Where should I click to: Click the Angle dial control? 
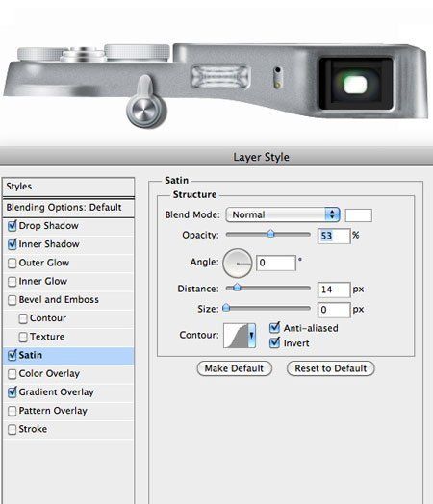pyautogui.click(x=238, y=264)
